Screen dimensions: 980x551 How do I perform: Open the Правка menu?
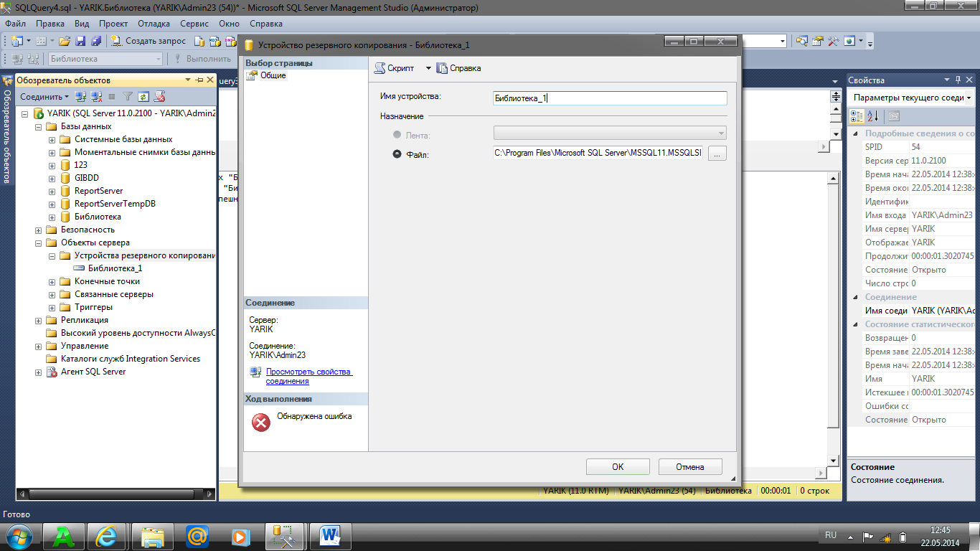coord(50,24)
